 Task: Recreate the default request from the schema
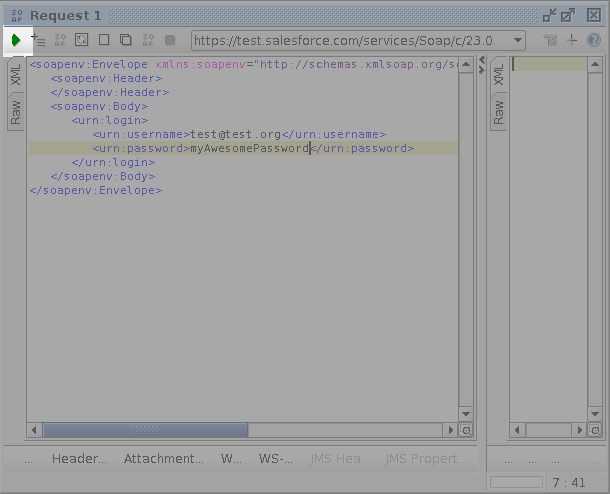[81, 40]
